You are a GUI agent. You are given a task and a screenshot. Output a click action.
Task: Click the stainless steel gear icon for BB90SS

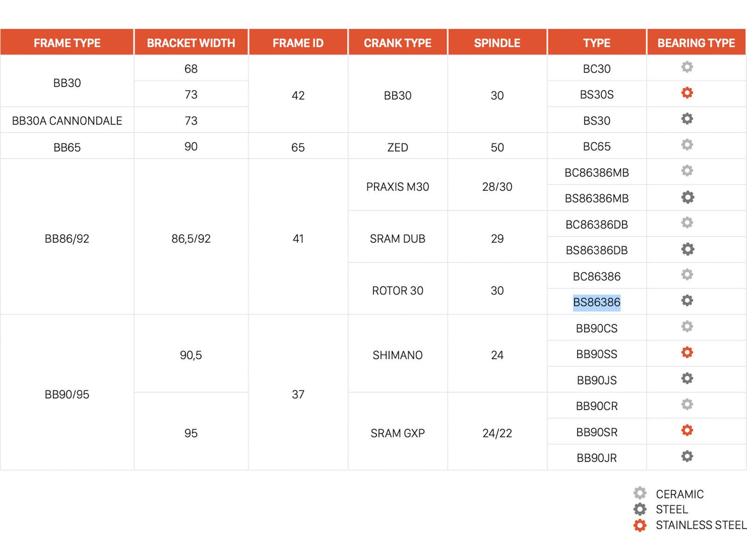click(x=687, y=352)
